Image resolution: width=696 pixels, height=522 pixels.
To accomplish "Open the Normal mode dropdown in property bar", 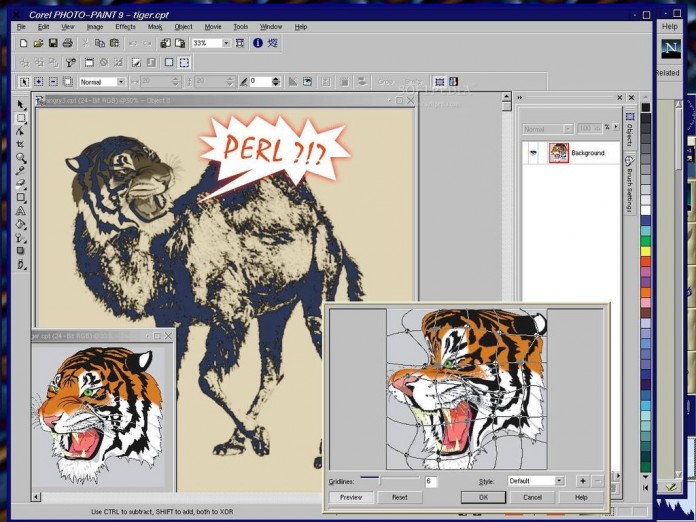I will point(121,82).
